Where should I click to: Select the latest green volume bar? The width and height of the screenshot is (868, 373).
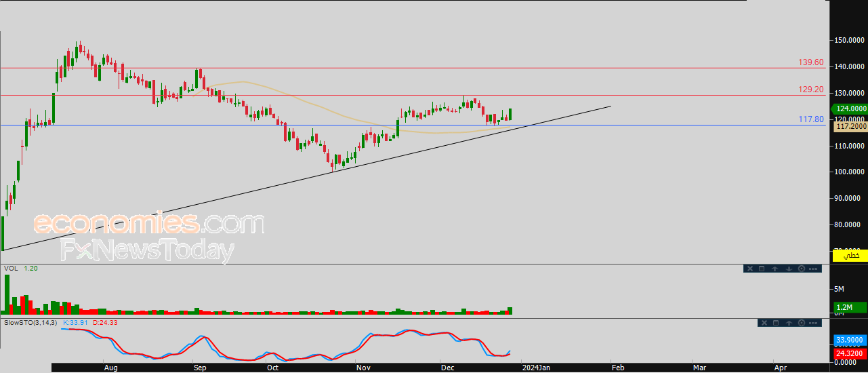510,311
